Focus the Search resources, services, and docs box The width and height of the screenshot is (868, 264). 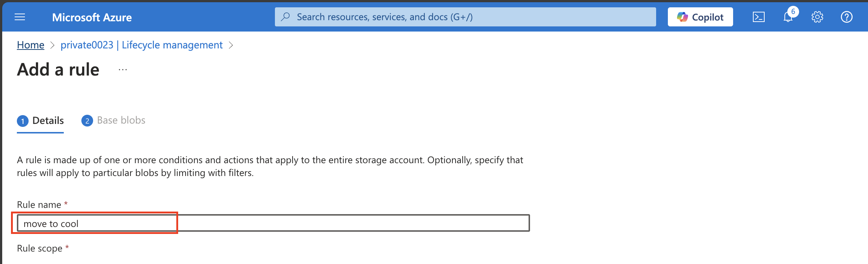(465, 17)
